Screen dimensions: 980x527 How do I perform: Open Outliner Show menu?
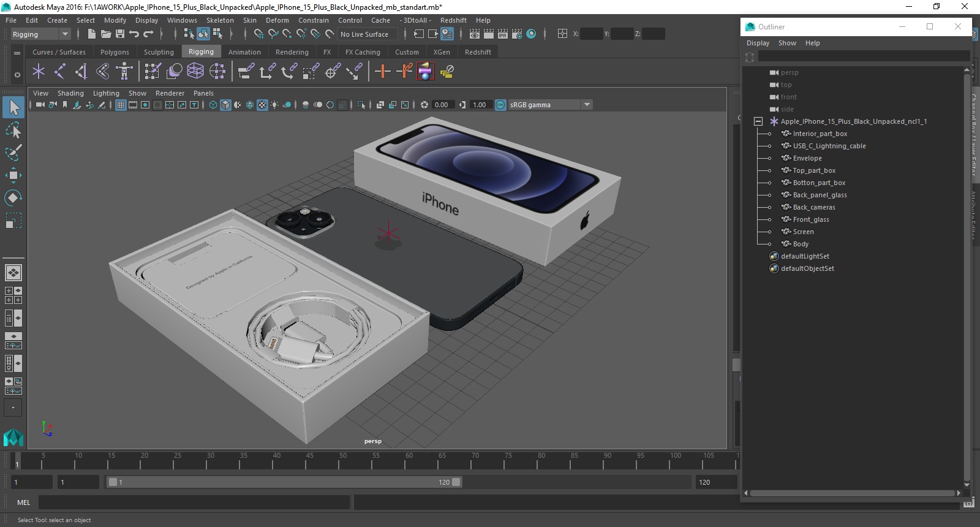click(x=787, y=43)
